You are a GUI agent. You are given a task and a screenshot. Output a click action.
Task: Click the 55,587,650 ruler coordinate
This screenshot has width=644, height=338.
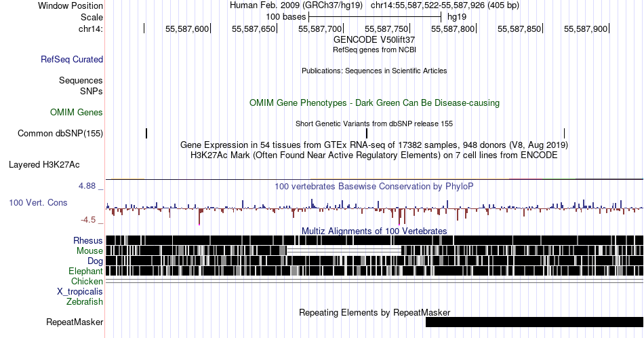click(x=254, y=29)
